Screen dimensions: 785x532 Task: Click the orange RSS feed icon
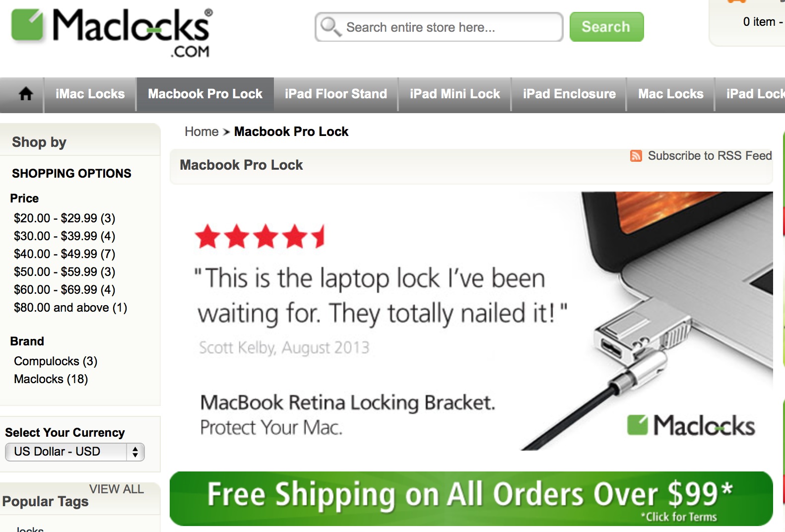click(636, 156)
